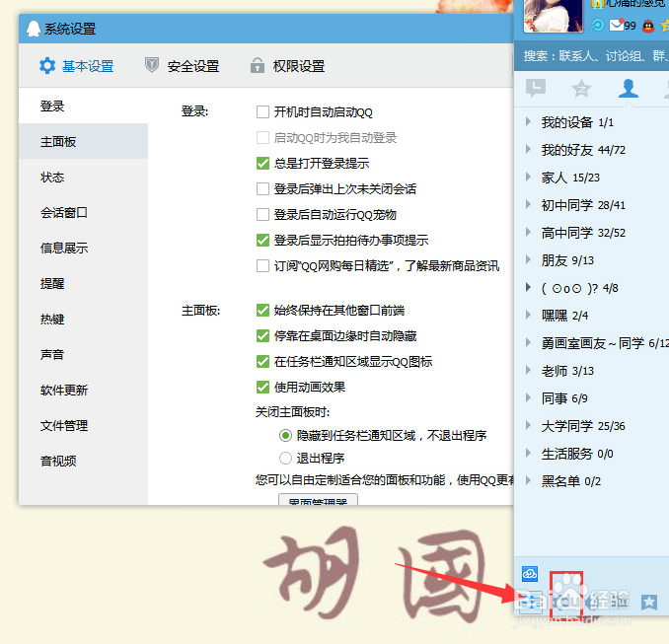Screen dimensions: 669x644
Task: Click the red QQ penguin member icon
Action: 648,26
